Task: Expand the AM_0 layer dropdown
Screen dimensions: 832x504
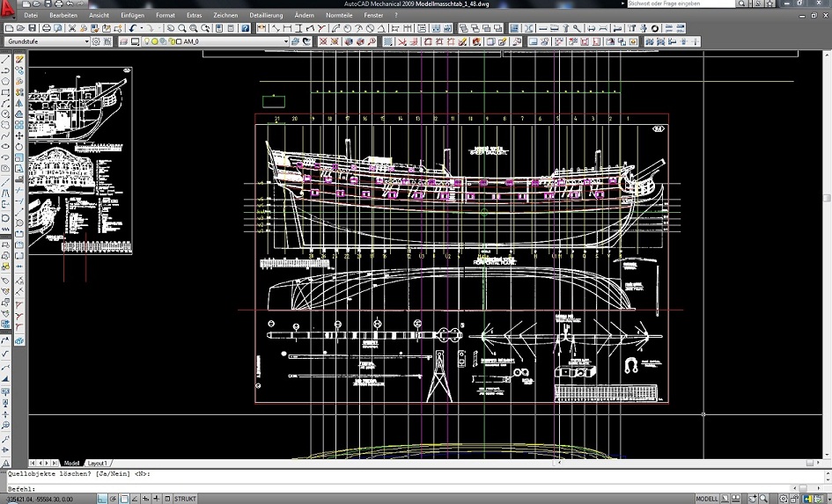Action: (x=285, y=41)
